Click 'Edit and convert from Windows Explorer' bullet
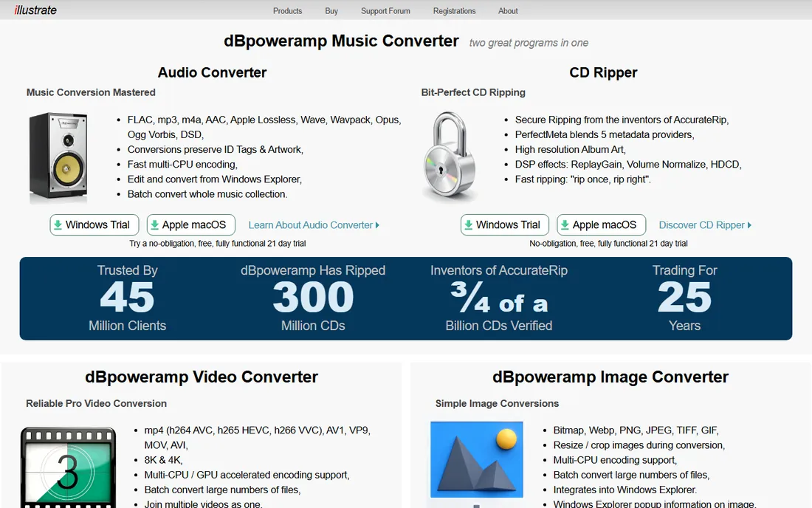 click(x=214, y=179)
